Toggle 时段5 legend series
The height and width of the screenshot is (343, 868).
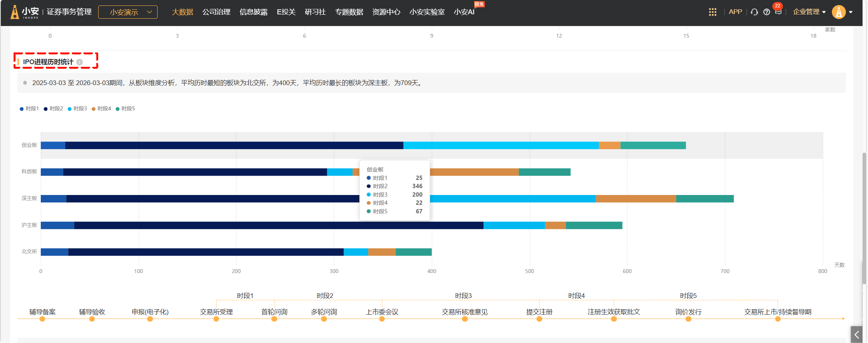pyautogui.click(x=125, y=109)
